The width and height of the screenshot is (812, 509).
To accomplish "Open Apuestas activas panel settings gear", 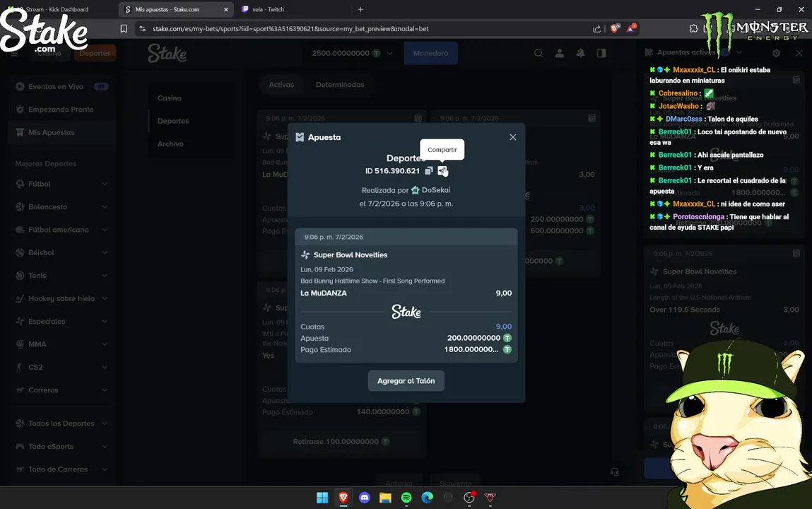I will (x=776, y=53).
